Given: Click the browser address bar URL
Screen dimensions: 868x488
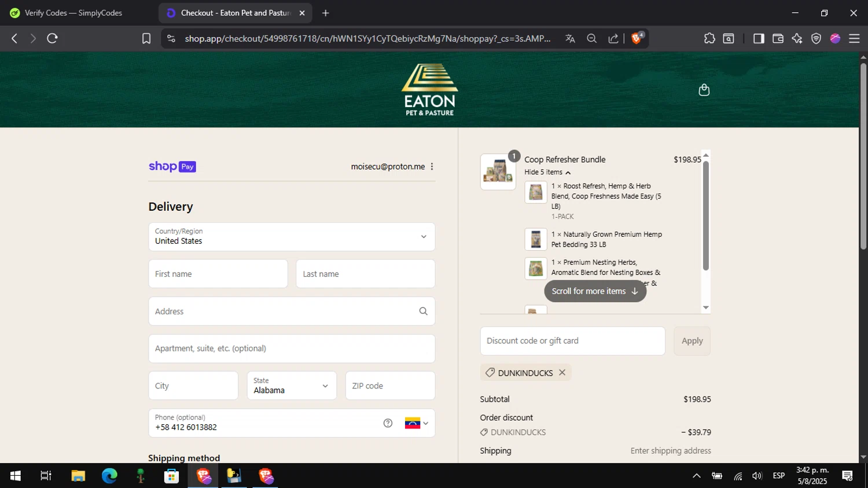Looking at the screenshot, I should [367, 39].
